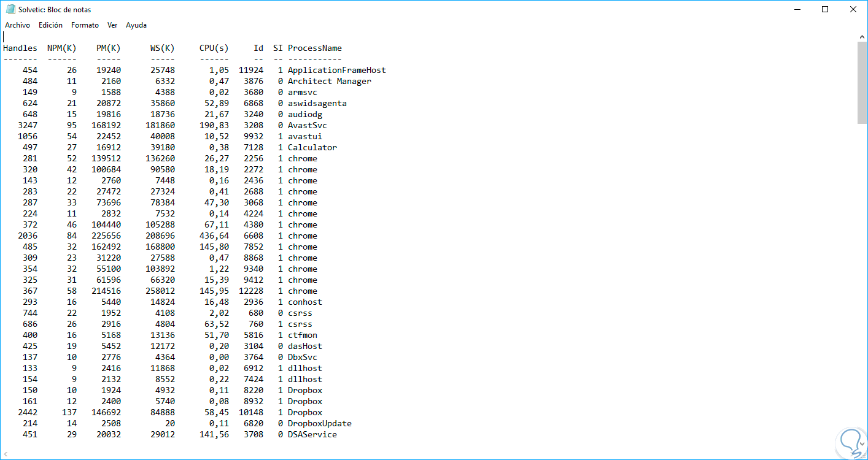
Task: Click the CPU value "52,89"
Action: pos(217,103)
